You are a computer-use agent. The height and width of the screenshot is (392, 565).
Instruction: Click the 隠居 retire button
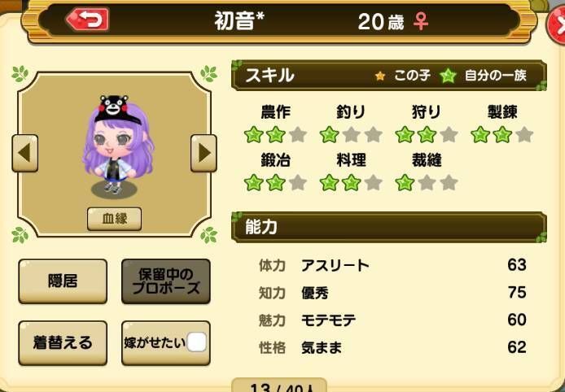click(x=63, y=281)
